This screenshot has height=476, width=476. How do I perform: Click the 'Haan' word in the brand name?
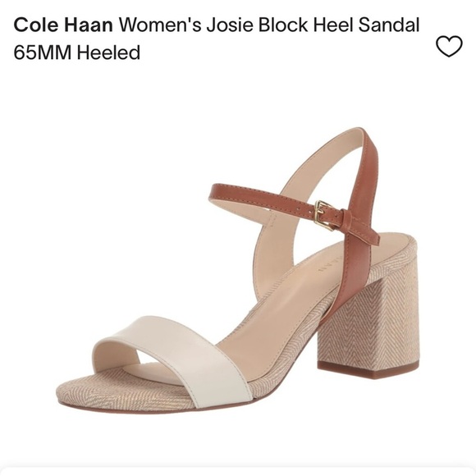pyautogui.click(x=88, y=25)
